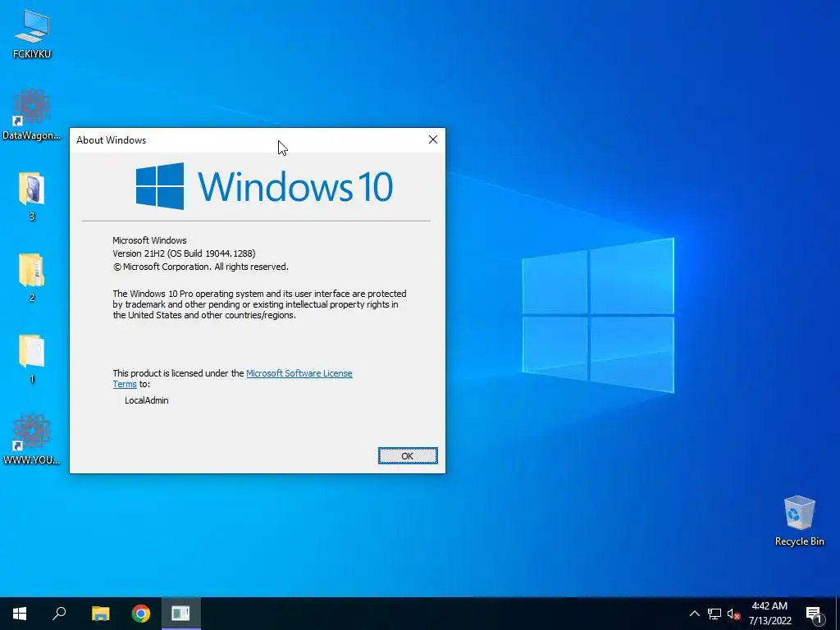Click the taskbar search magnifier icon
The width and height of the screenshot is (840, 630).
[x=59, y=614]
